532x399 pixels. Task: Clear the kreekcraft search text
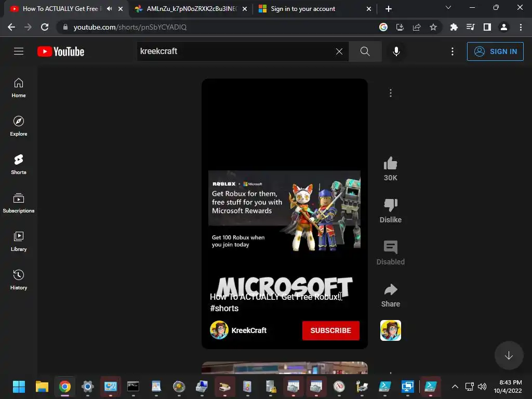click(x=339, y=51)
